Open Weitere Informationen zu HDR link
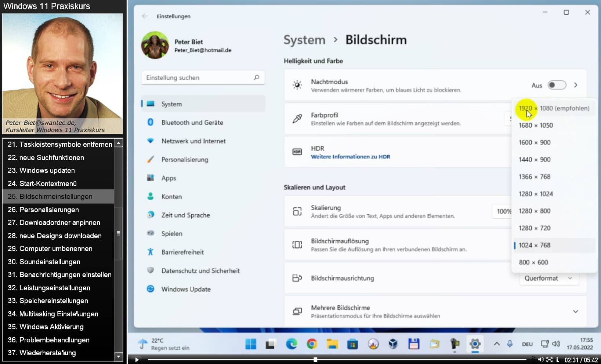This screenshot has width=601, height=364. [350, 157]
